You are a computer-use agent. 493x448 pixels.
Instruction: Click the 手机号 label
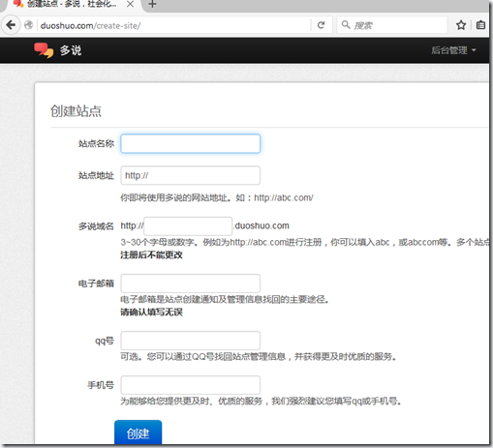pyautogui.click(x=101, y=385)
